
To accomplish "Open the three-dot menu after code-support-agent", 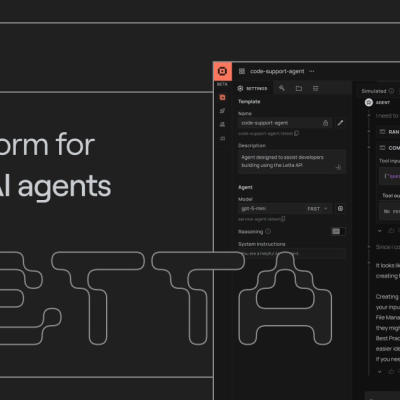I will point(312,71).
